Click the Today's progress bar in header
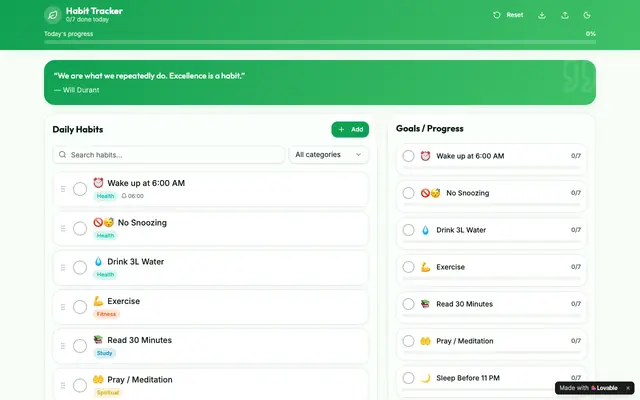Image resolution: width=640 pixels, height=400 pixels. (320, 42)
